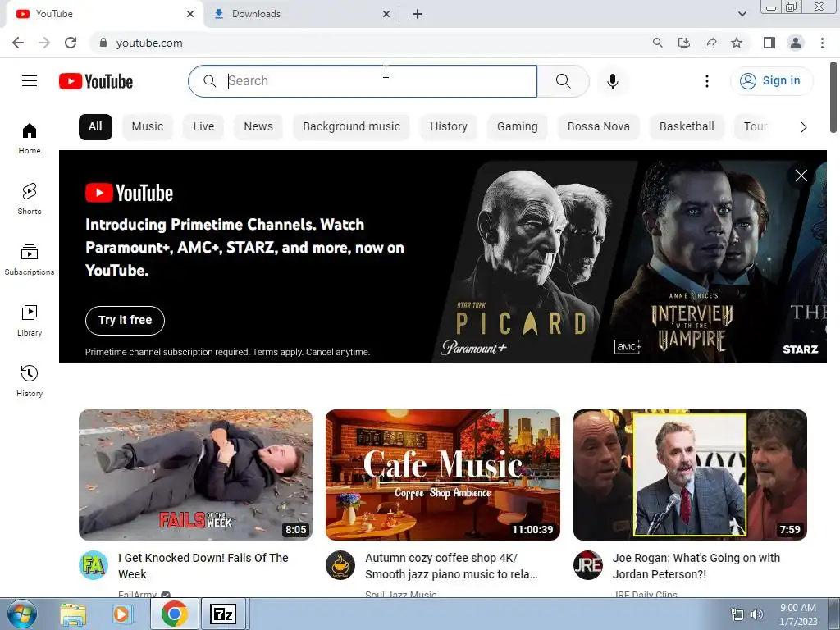Select the Basketball filter chip

(x=687, y=127)
